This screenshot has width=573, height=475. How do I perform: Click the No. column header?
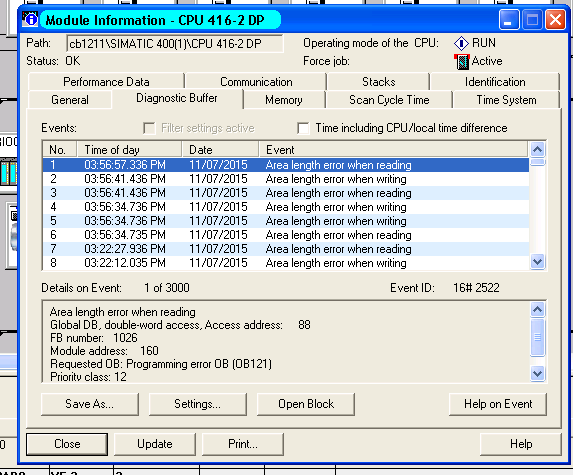(x=60, y=150)
